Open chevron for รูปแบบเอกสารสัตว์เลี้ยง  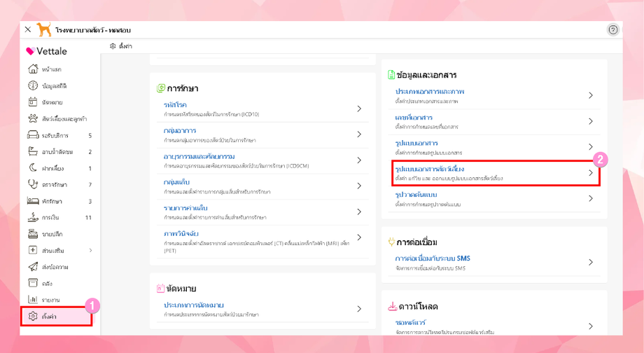(591, 172)
